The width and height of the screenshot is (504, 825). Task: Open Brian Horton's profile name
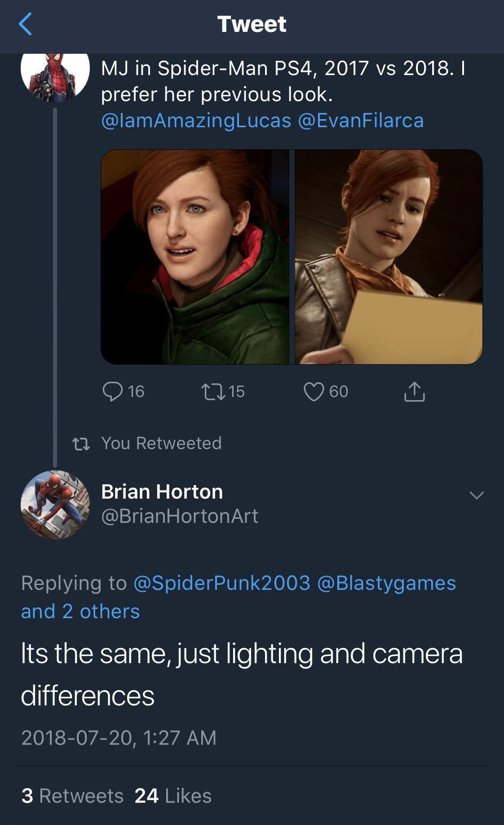[162, 491]
